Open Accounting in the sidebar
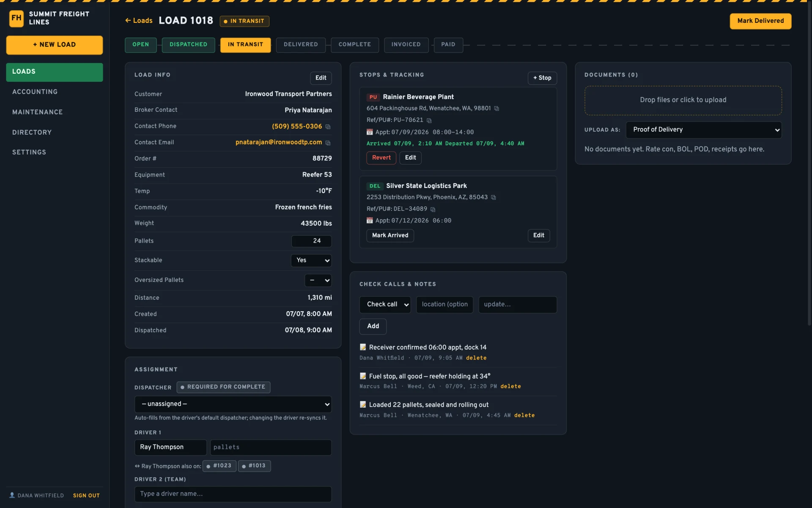Image resolution: width=812 pixels, height=508 pixels. pyautogui.click(x=55, y=92)
